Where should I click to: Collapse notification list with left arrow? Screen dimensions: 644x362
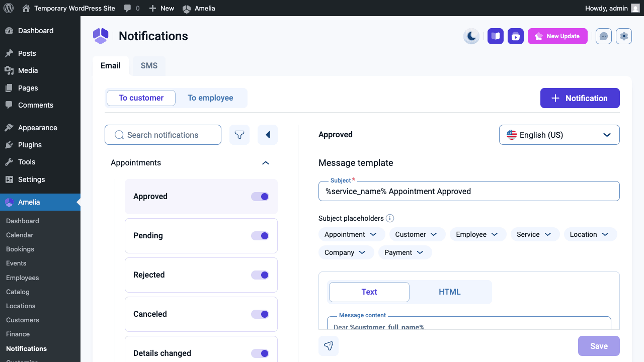click(268, 135)
